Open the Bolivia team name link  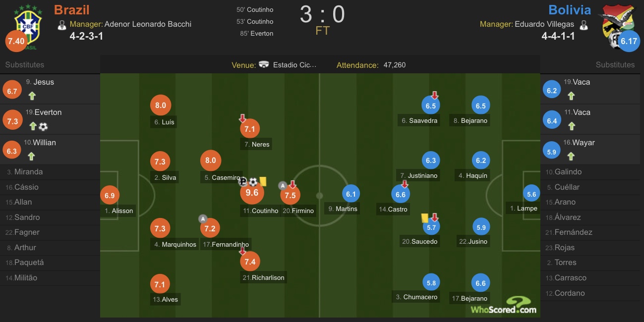570,10
